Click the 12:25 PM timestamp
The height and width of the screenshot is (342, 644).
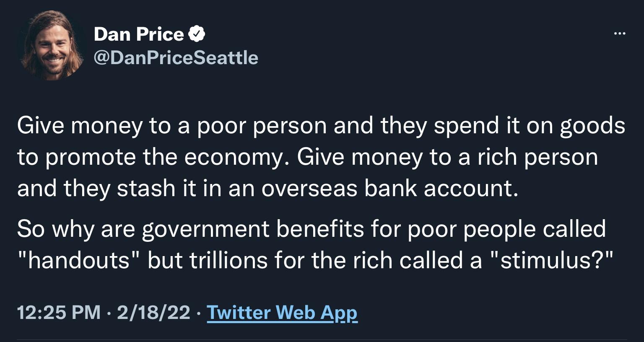[x=59, y=312]
